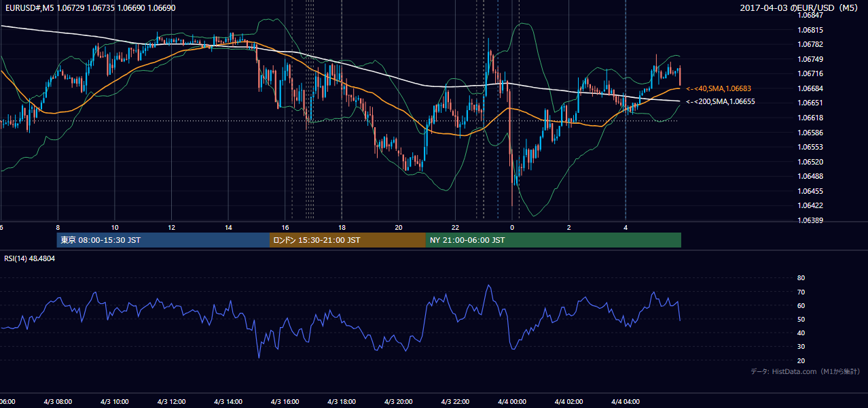The height and width of the screenshot is (408, 868).
Task: Click price axis value 1.06716
Action: coord(810,73)
